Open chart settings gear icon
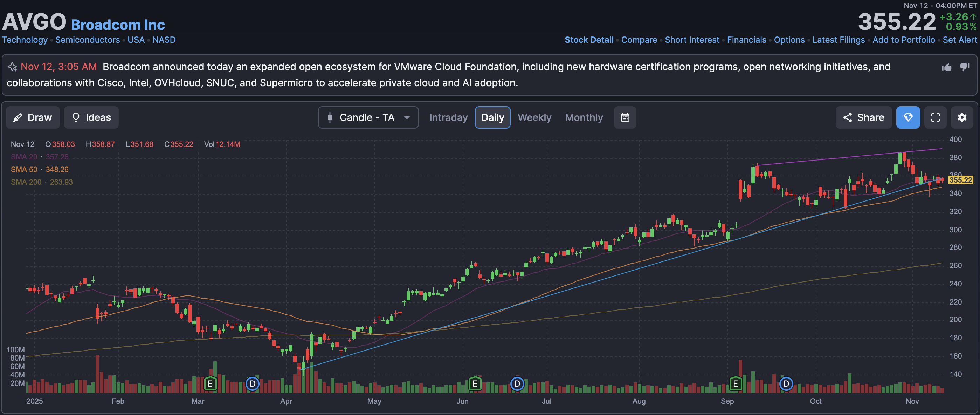Image resolution: width=980 pixels, height=415 pixels. tap(962, 117)
